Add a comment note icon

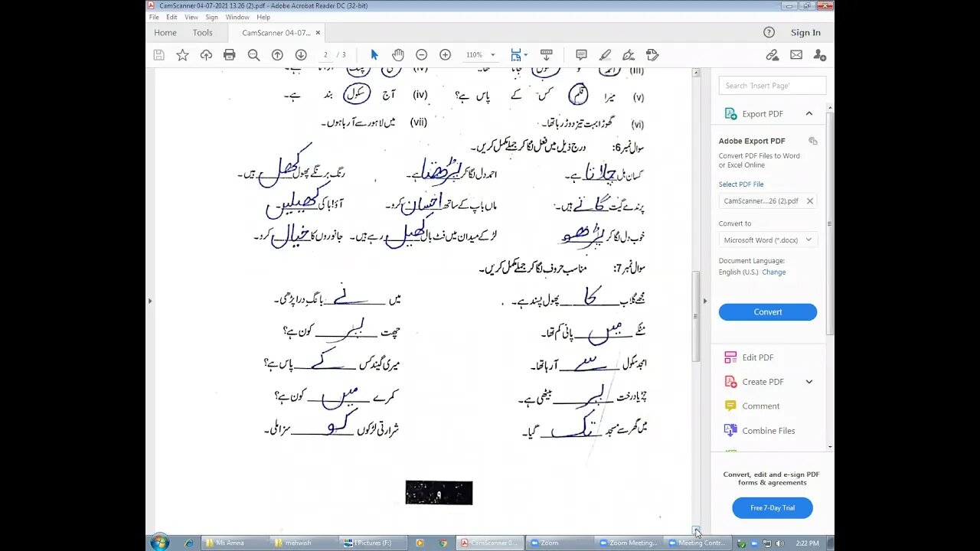pyautogui.click(x=581, y=55)
